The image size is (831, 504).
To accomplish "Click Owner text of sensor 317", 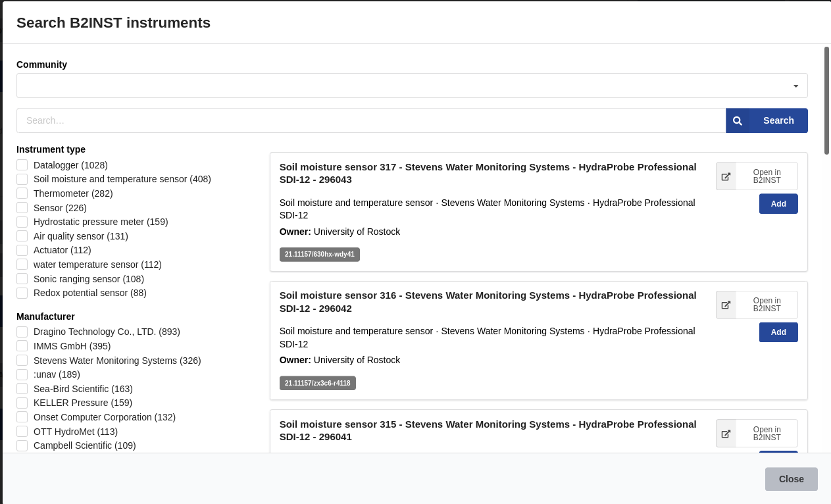I will coord(340,232).
